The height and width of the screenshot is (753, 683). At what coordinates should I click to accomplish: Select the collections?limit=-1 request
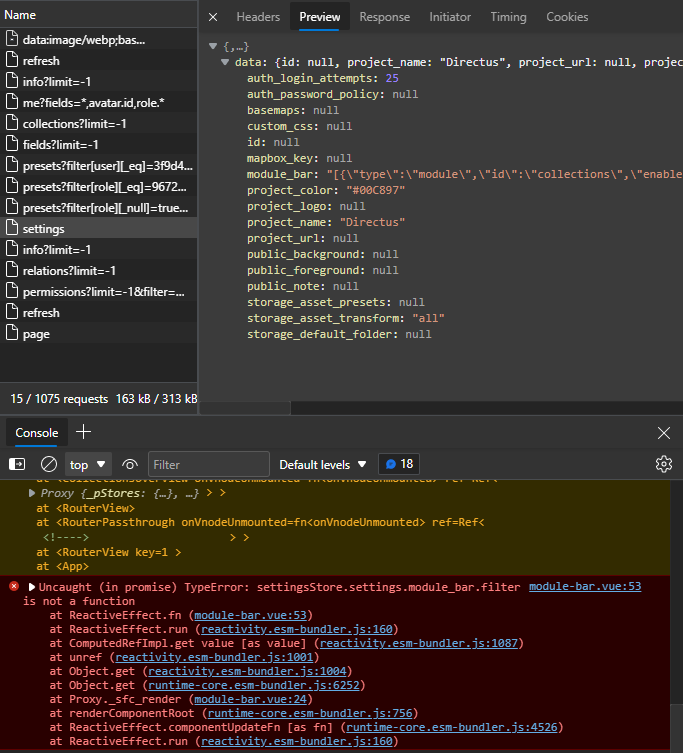click(x=98, y=124)
